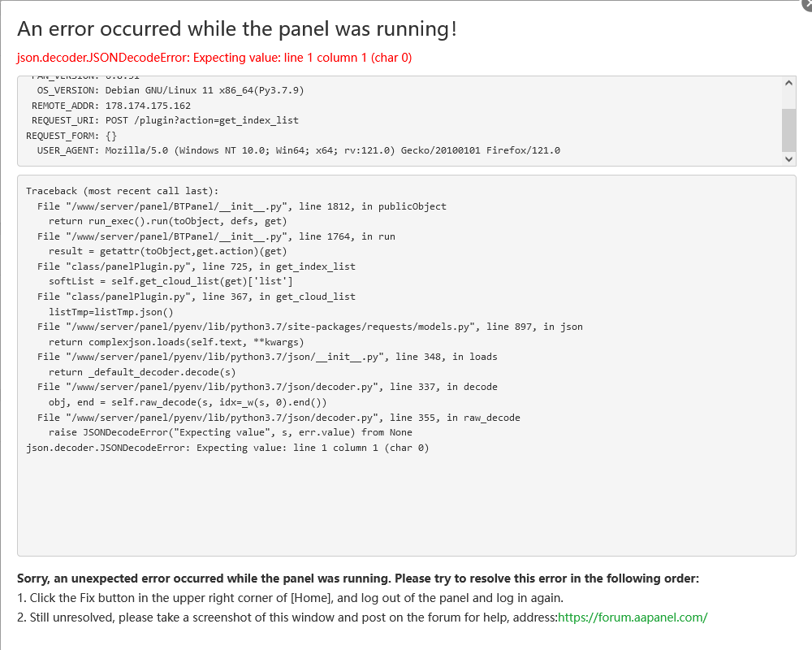The width and height of the screenshot is (812, 650).
Task: Click the requests/models.py line 897 entry
Action: (309, 327)
